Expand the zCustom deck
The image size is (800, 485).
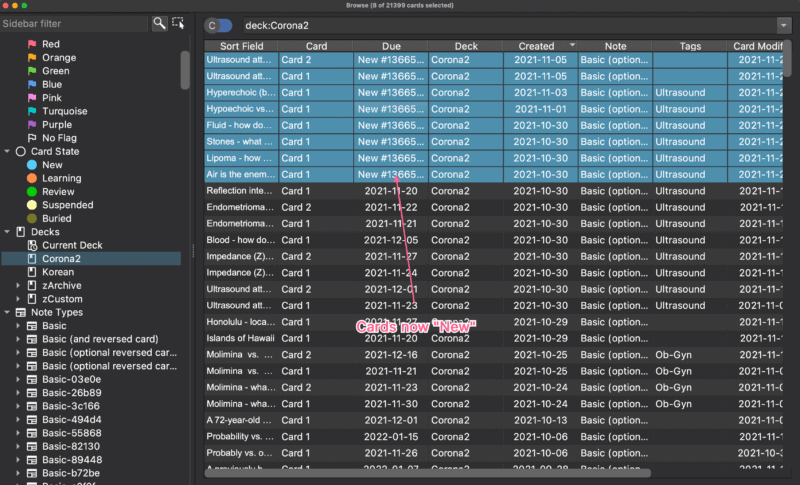tap(18, 299)
